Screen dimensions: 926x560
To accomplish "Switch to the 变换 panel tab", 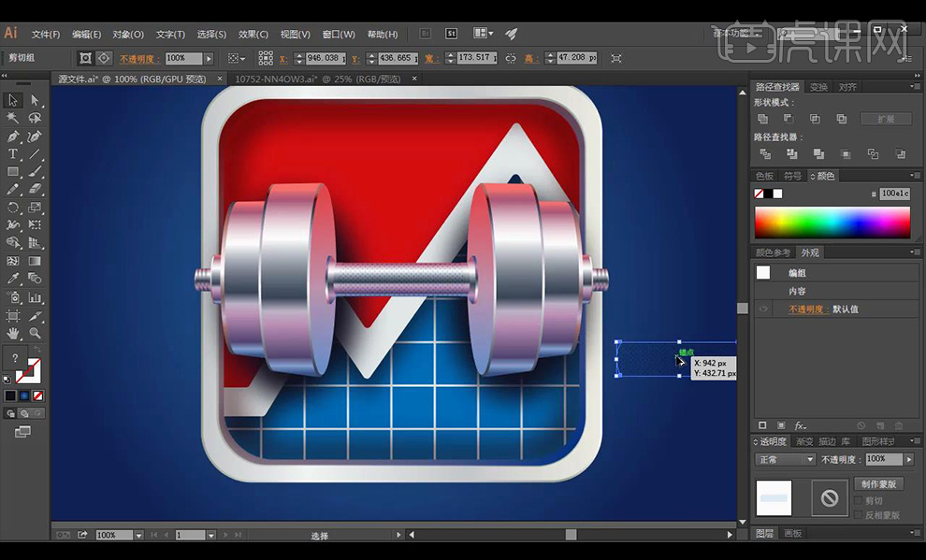I will [818, 87].
